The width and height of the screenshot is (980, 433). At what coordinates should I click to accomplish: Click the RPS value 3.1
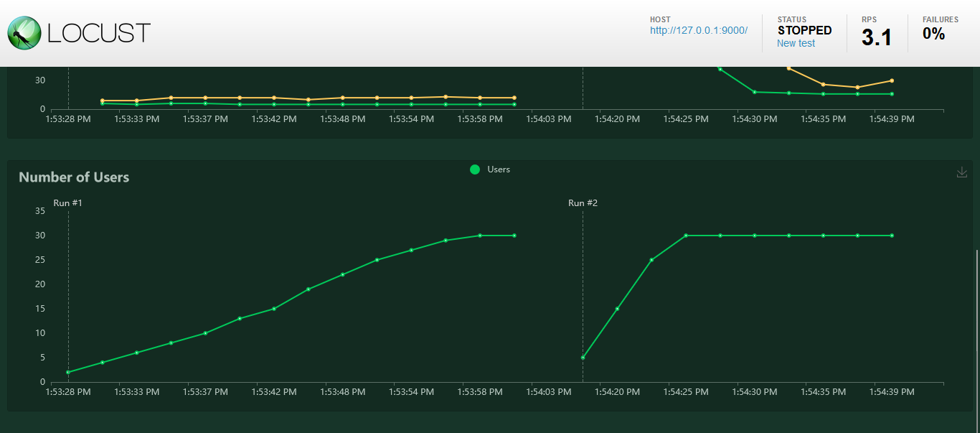click(877, 37)
